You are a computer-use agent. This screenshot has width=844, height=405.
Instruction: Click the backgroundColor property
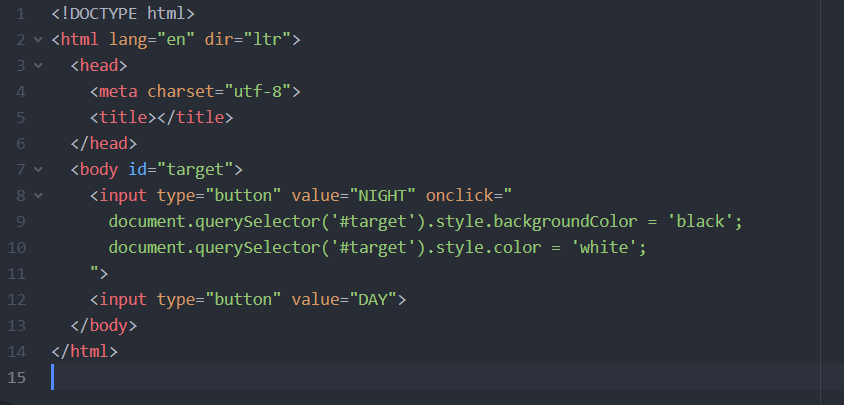click(565, 221)
